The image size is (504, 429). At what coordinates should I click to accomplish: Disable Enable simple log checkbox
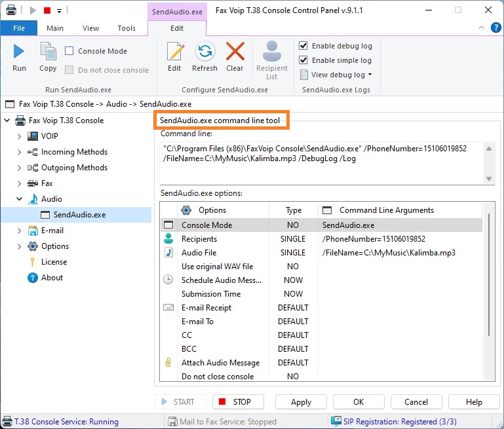pyautogui.click(x=303, y=60)
